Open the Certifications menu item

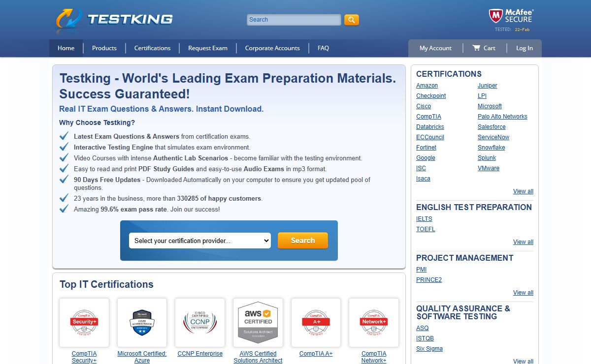(153, 48)
